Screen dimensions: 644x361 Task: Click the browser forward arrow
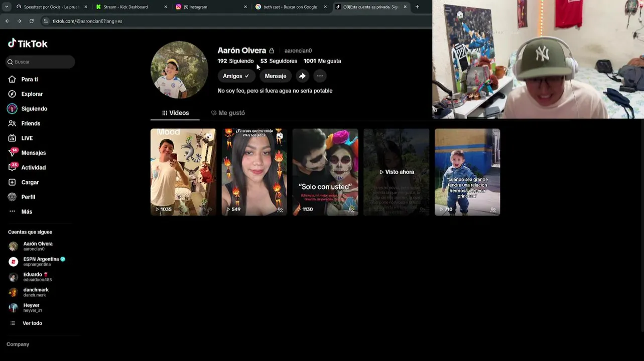(19, 21)
